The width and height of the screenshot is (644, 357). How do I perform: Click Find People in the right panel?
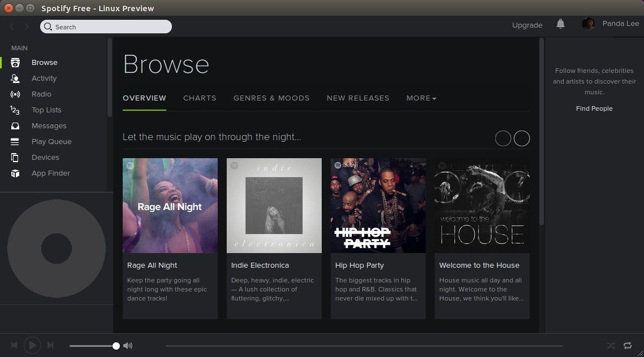pos(594,108)
